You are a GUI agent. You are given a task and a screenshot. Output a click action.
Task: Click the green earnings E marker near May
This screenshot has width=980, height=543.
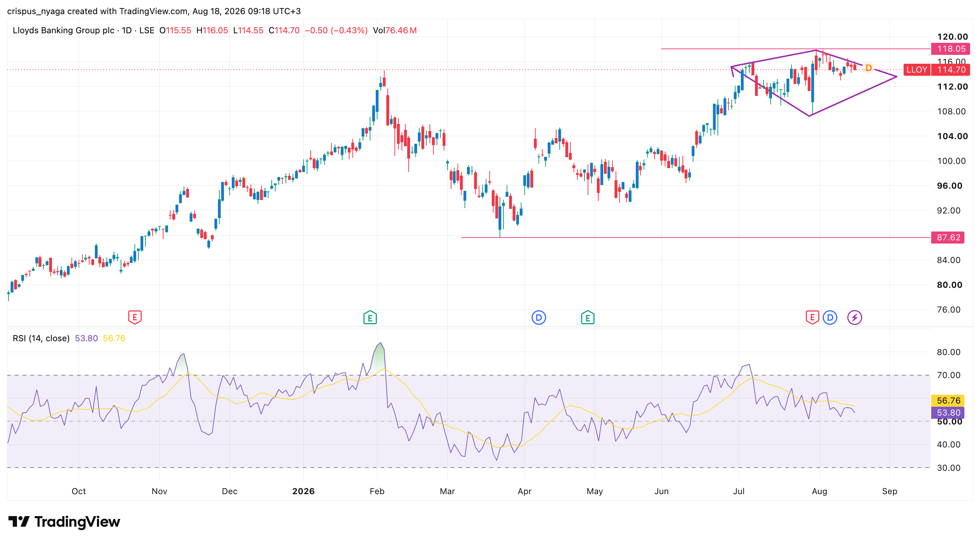(x=587, y=317)
